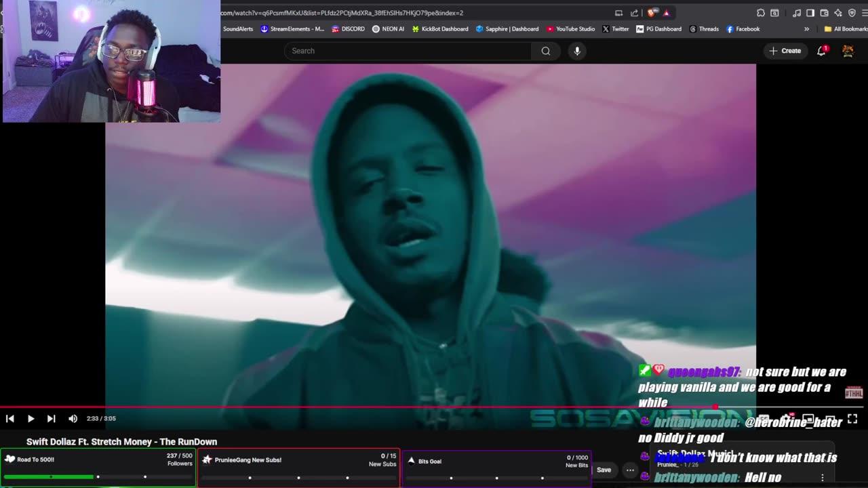
Task: Toggle the browser sidebar panel
Action: [x=810, y=13]
